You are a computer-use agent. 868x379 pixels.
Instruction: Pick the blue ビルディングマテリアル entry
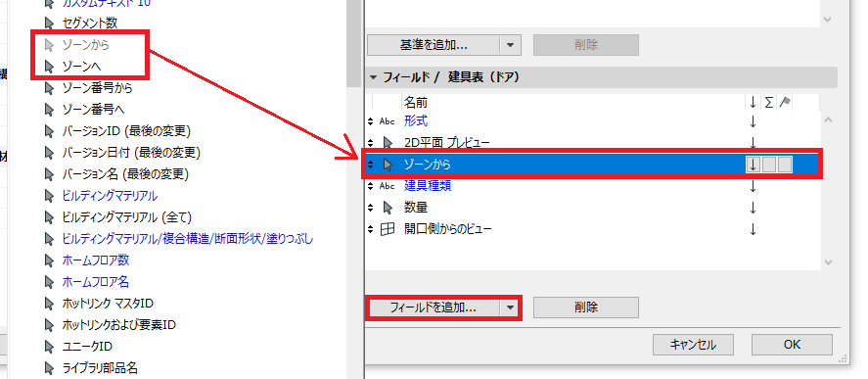coord(110,196)
